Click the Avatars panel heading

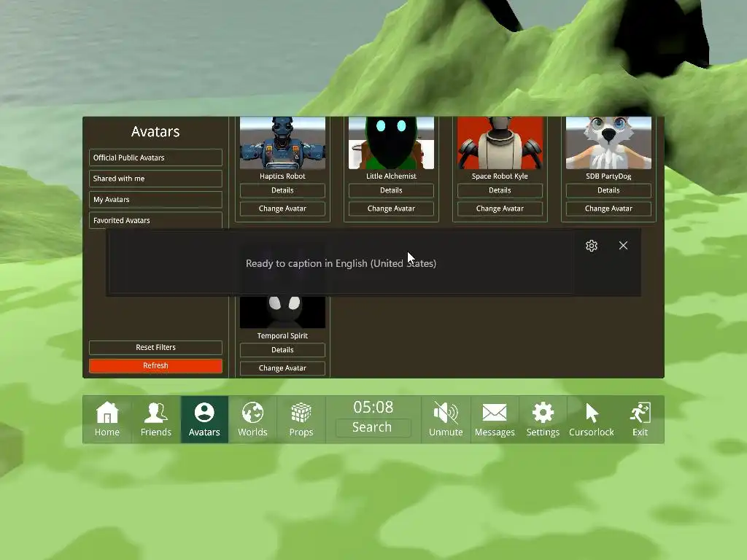pyautogui.click(x=155, y=131)
